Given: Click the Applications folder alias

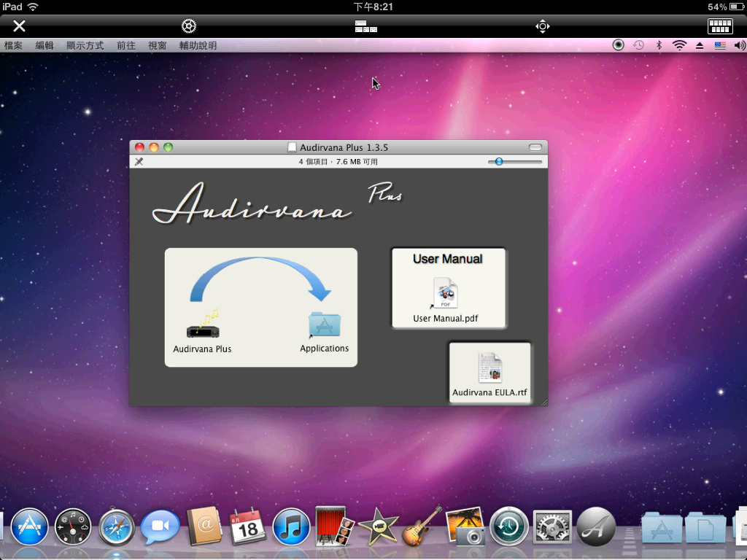Looking at the screenshot, I should [x=325, y=325].
